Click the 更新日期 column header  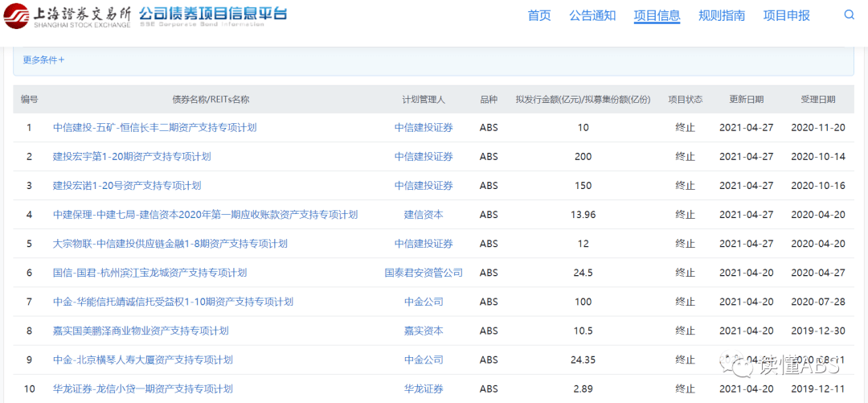(x=746, y=100)
